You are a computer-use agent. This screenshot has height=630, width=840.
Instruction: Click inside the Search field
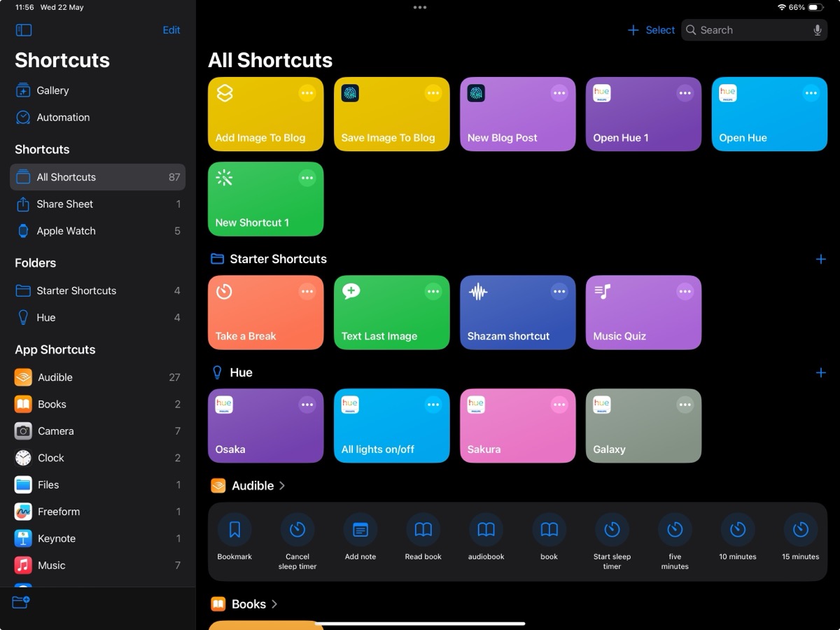[742, 30]
